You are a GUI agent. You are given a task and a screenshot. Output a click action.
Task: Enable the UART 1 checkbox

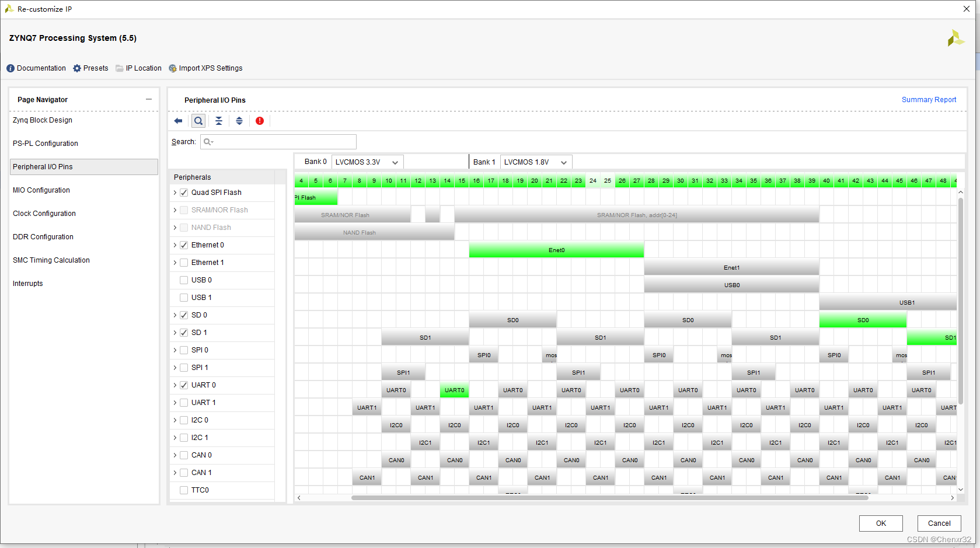point(184,403)
